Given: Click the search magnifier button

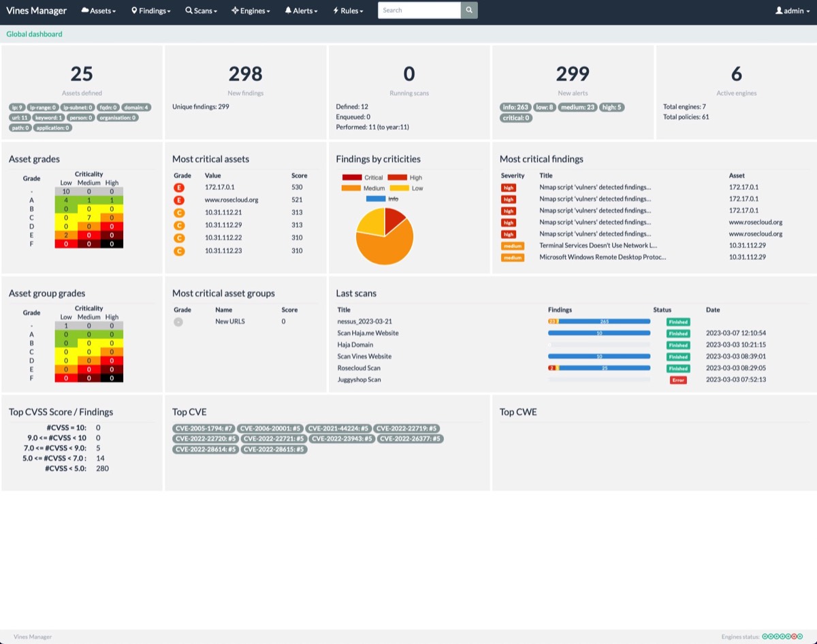Looking at the screenshot, I should 469,10.
